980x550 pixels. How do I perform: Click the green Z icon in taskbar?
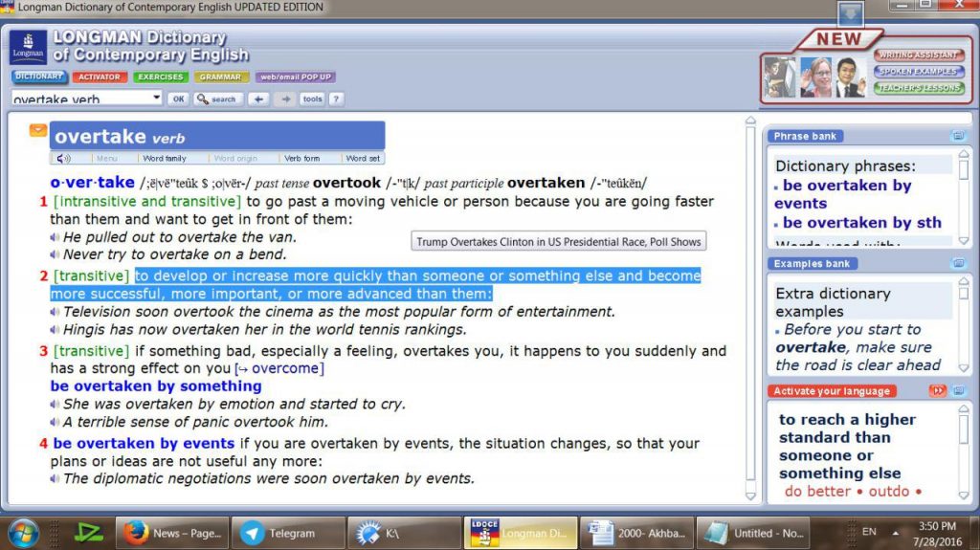point(88,533)
